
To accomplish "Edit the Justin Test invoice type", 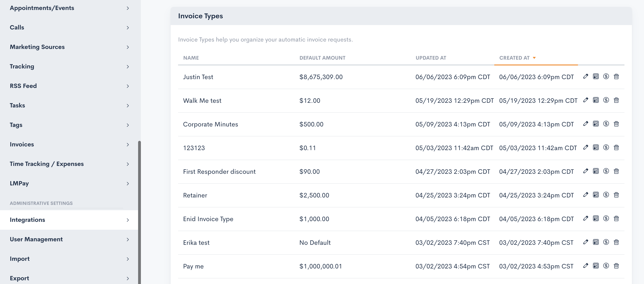I will click(585, 76).
